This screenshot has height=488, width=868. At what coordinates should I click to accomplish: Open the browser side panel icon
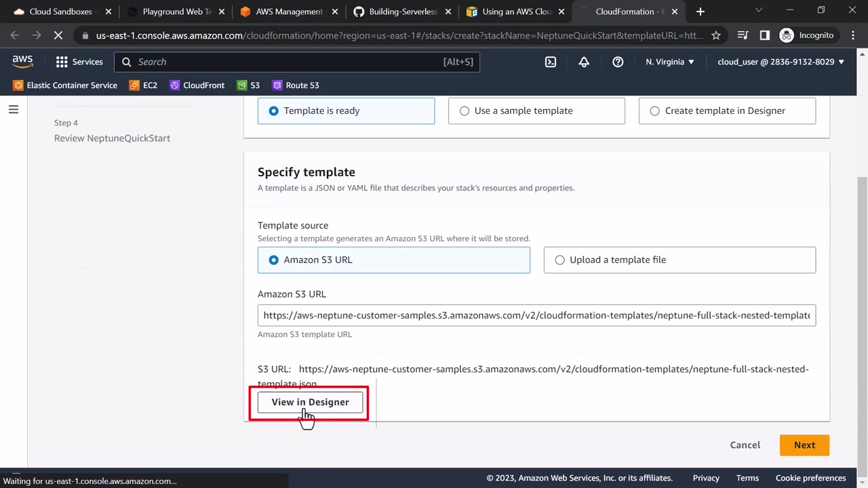point(764,35)
